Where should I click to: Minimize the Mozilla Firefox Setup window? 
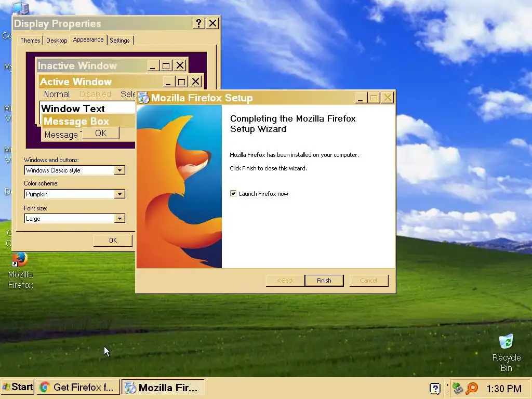point(361,98)
